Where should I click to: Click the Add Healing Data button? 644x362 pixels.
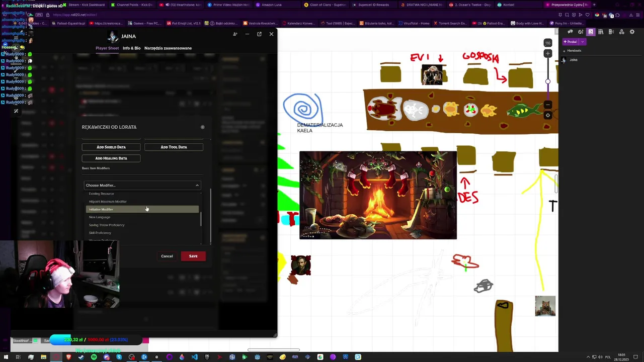click(x=111, y=158)
